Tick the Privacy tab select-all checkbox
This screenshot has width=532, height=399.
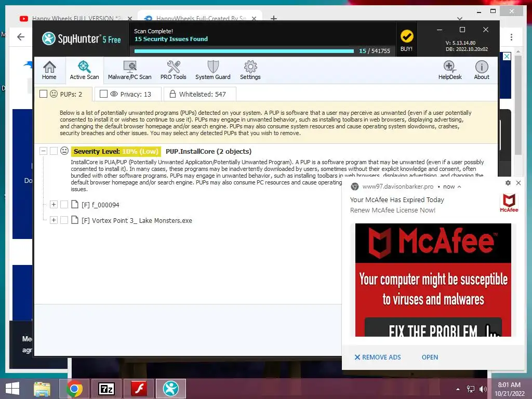103,94
